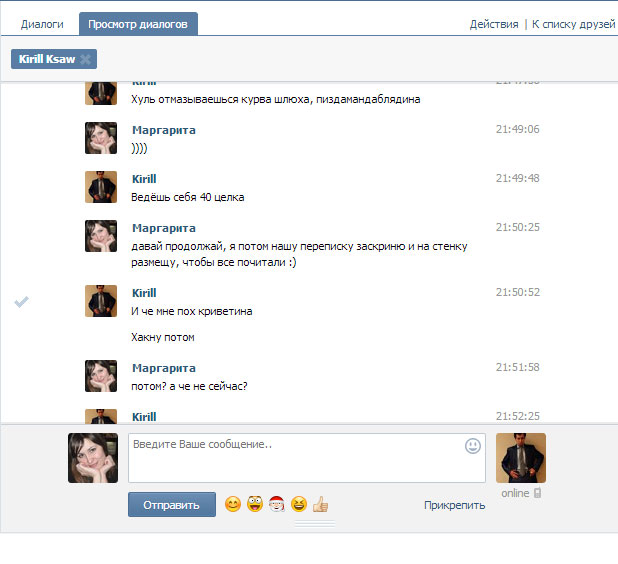Click the mobile phone online status icon
This screenshot has width=618, height=564.
538,493
